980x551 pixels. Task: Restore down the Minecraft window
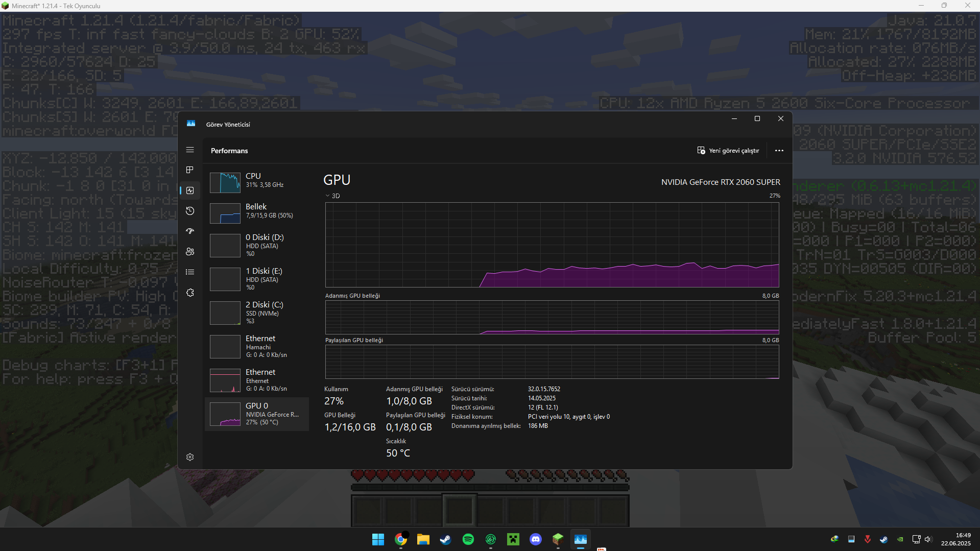tap(944, 6)
